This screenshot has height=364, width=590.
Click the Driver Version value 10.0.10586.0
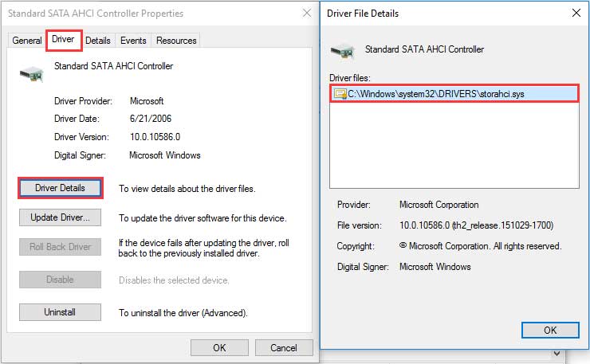click(155, 137)
